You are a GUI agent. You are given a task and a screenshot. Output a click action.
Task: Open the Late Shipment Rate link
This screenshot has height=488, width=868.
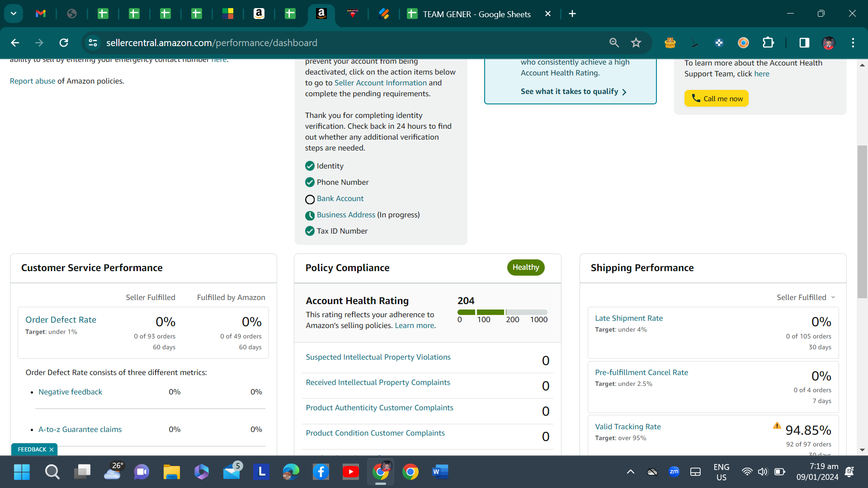629,318
